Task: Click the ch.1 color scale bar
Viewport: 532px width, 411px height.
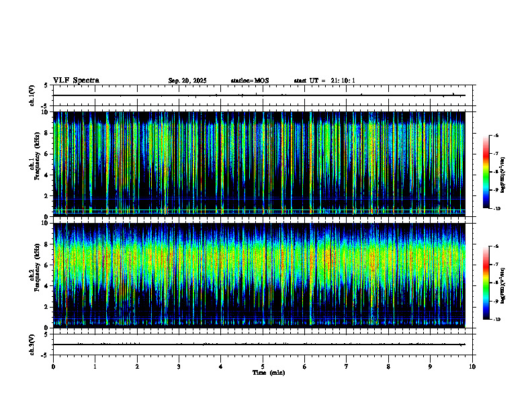Action: [x=486, y=172]
